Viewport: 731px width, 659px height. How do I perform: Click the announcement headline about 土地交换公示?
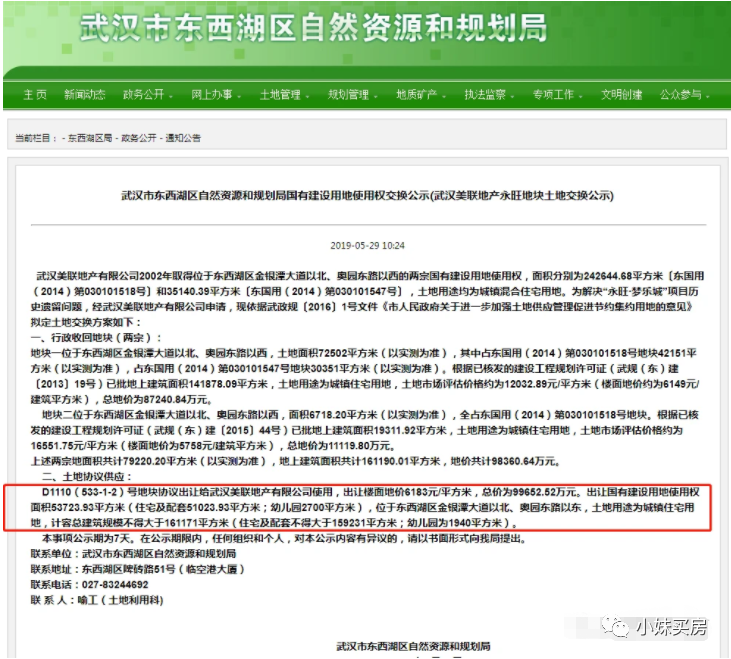367,196
